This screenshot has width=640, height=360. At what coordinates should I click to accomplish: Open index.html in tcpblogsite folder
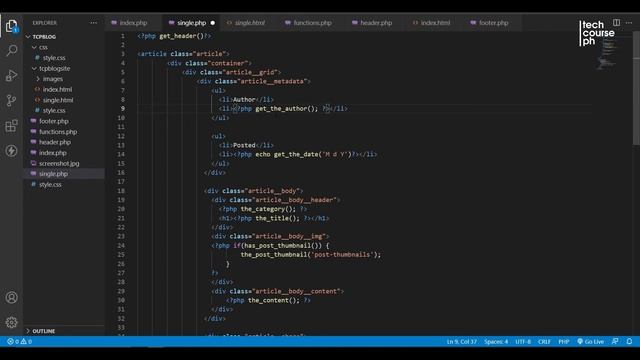coord(64,89)
